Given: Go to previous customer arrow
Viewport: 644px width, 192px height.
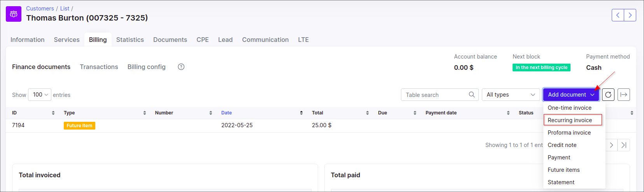Looking at the screenshot, I should (618, 15).
